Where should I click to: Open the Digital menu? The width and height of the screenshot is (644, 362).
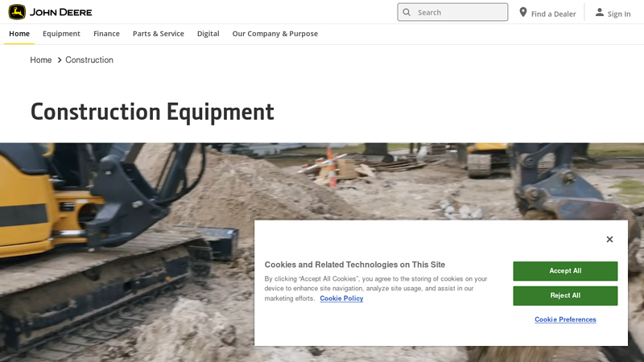point(208,34)
